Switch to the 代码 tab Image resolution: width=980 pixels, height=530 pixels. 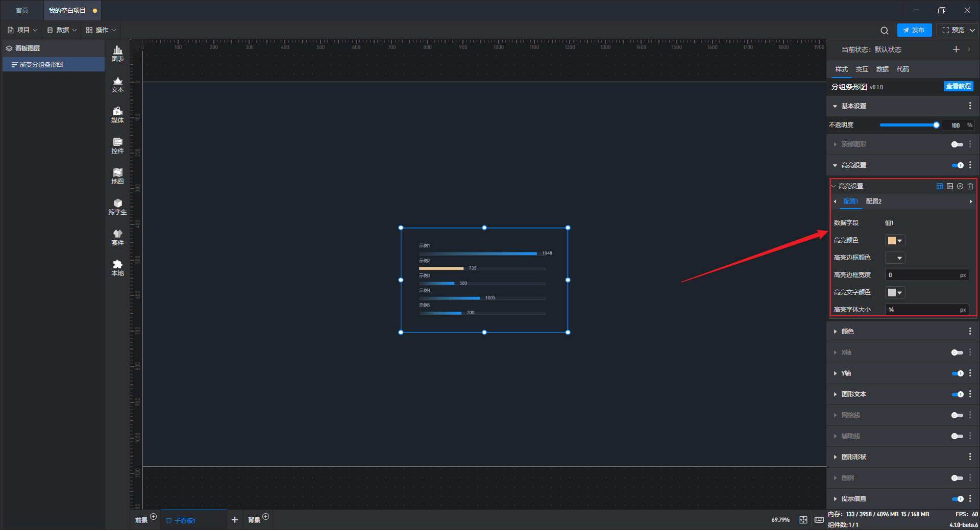[x=903, y=69]
